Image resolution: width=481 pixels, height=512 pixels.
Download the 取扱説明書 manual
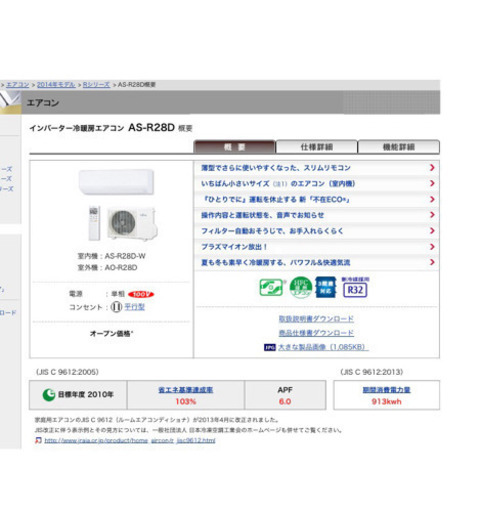click(x=316, y=319)
